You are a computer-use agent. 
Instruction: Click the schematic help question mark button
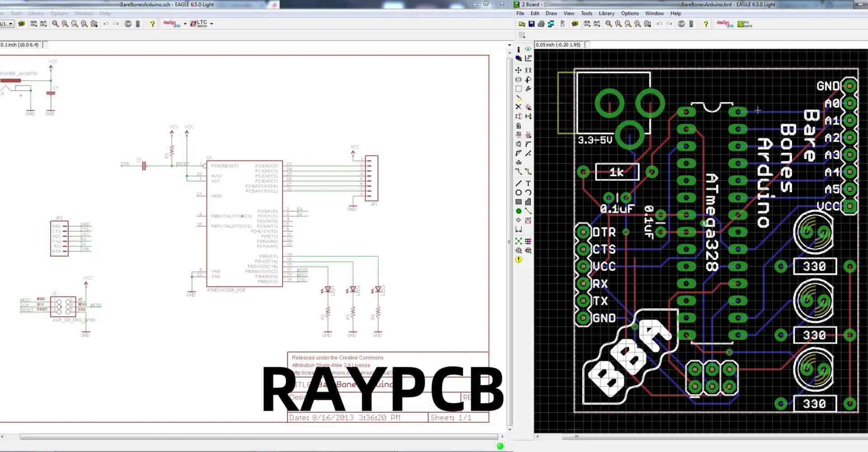pos(152,24)
